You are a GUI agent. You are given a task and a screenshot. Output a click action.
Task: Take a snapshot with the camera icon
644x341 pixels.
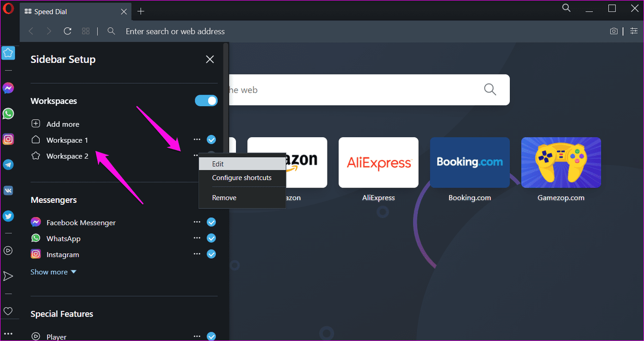pos(613,31)
